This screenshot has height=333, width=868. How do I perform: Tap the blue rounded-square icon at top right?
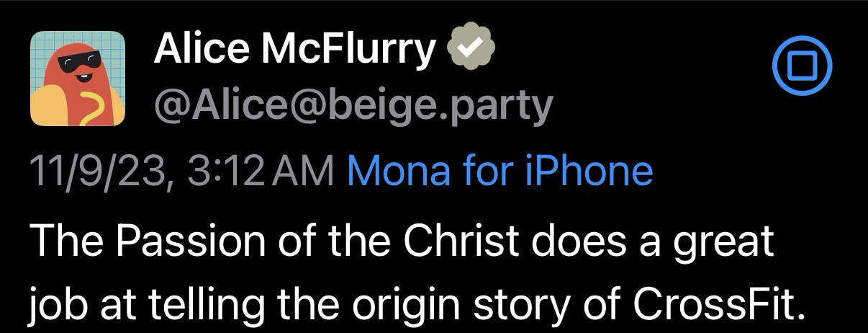coord(802,66)
